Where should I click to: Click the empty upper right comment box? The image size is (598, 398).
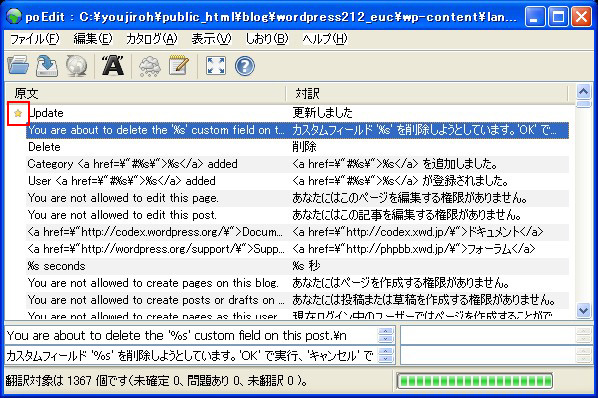pyautogui.click(x=488, y=335)
